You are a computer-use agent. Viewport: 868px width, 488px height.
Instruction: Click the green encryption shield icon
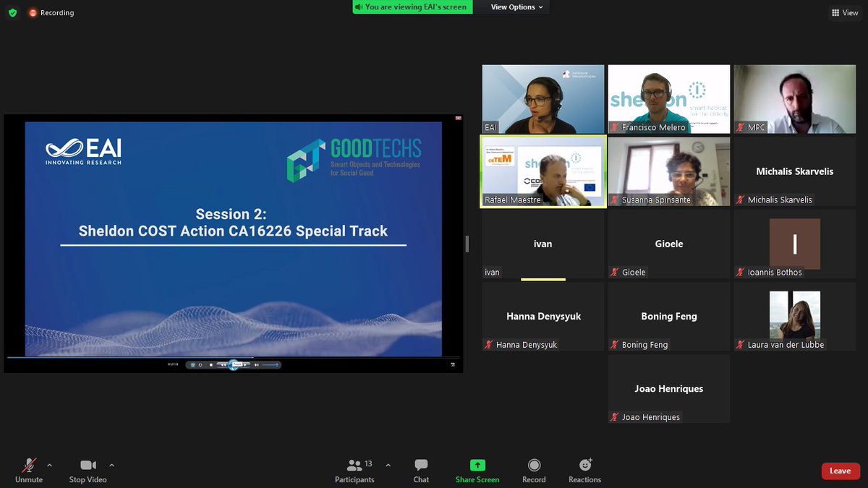[12, 13]
